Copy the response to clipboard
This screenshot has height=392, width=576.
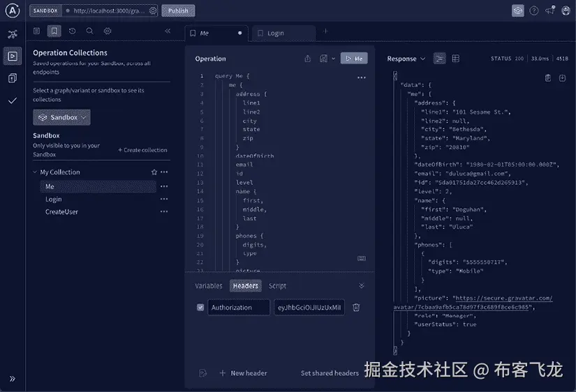tap(547, 78)
